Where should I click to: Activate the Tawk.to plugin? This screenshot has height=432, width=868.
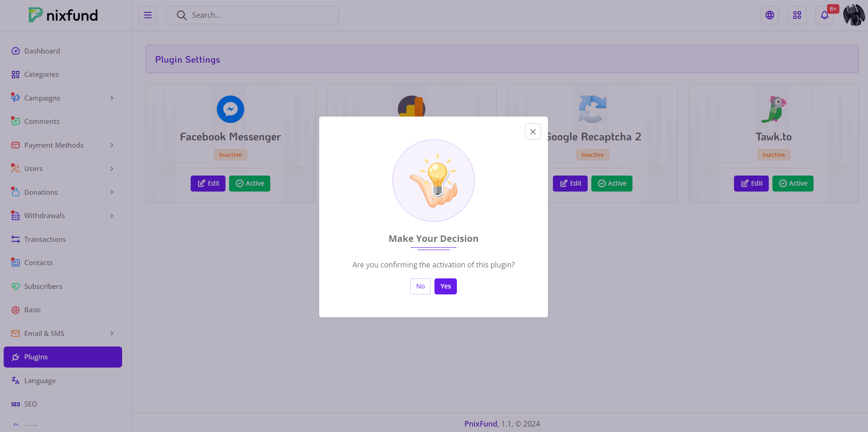793,183
